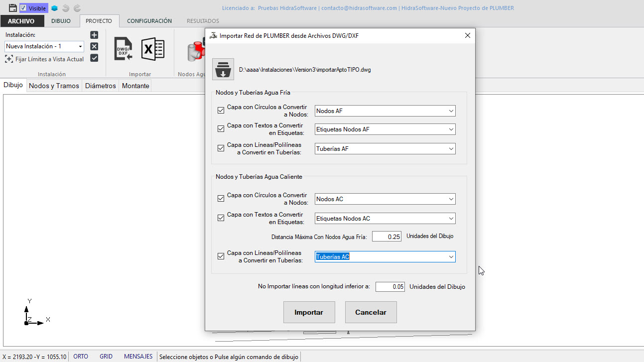Toggle the Visible checkbox
This screenshot has width=644, height=362.
23,8
